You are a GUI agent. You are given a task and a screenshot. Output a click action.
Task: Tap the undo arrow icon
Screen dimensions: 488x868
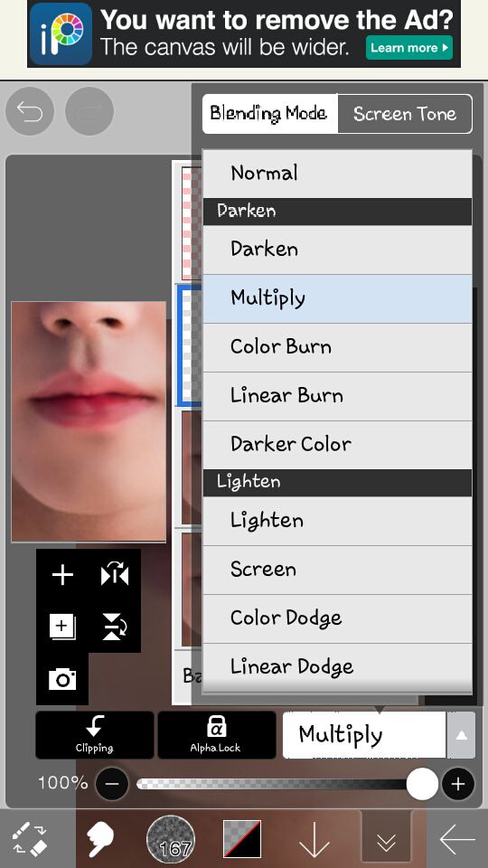30,111
